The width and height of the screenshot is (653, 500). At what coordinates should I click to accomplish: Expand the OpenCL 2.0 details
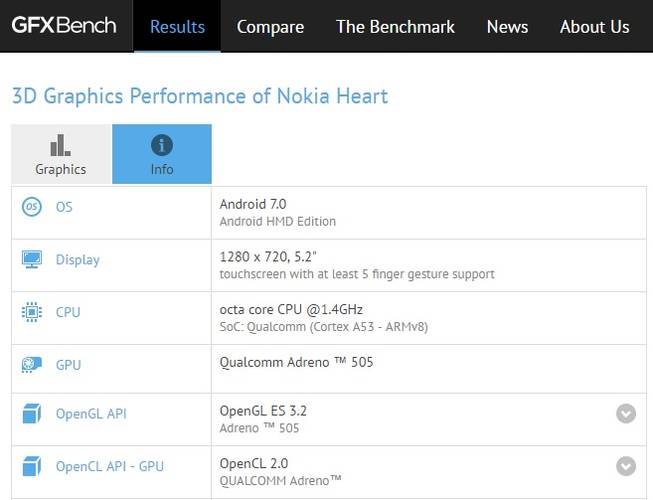coord(626,466)
